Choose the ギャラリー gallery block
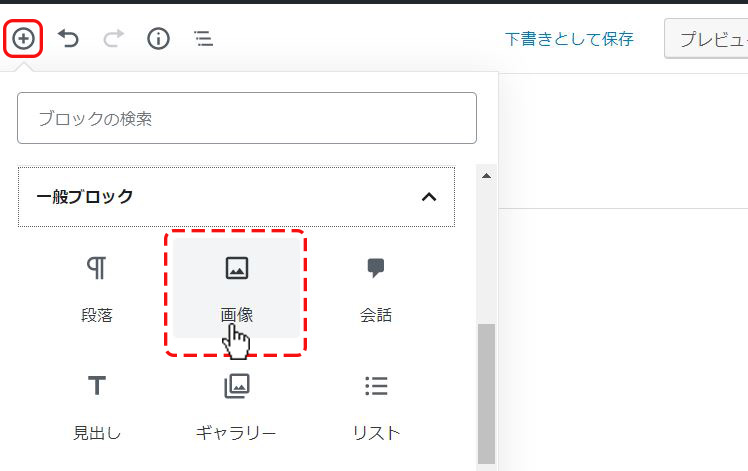The width and height of the screenshot is (748, 471). (x=236, y=406)
